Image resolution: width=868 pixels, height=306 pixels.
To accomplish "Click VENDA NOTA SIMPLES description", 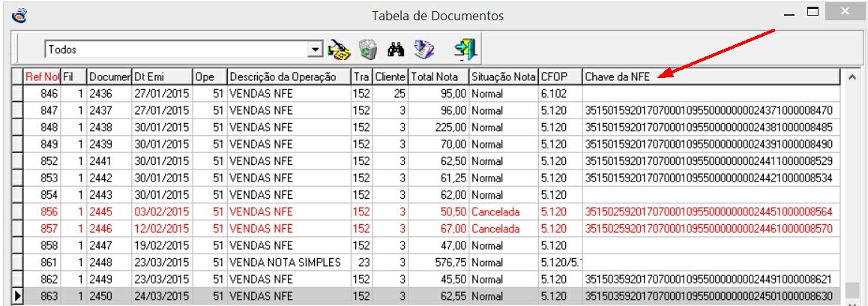I will [x=286, y=262].
